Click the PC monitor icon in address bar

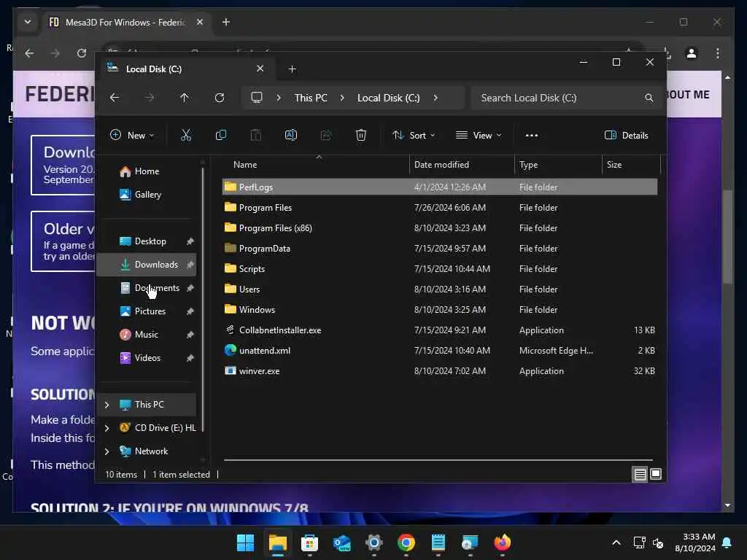[257, 98]
